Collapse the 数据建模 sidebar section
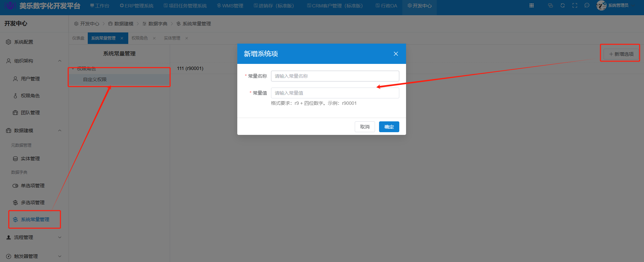Viewport: 644px width, 262px height. tap(60, 130)
